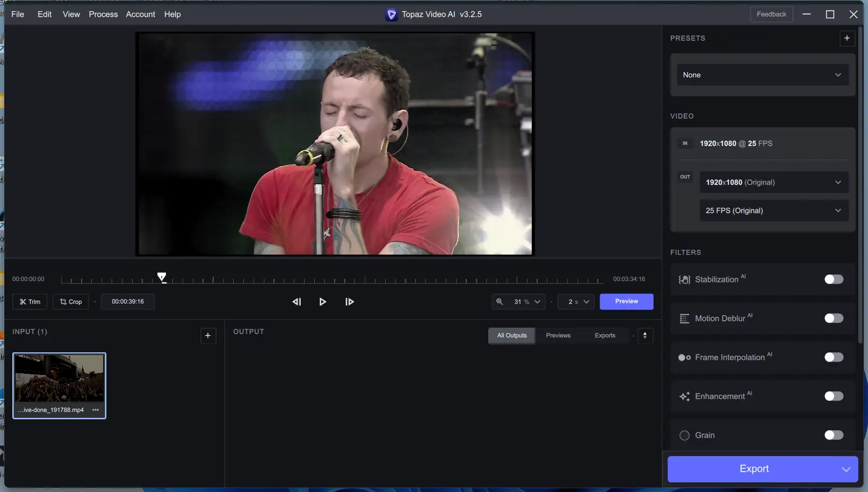Click the output sort order icon

click(645, 336)
